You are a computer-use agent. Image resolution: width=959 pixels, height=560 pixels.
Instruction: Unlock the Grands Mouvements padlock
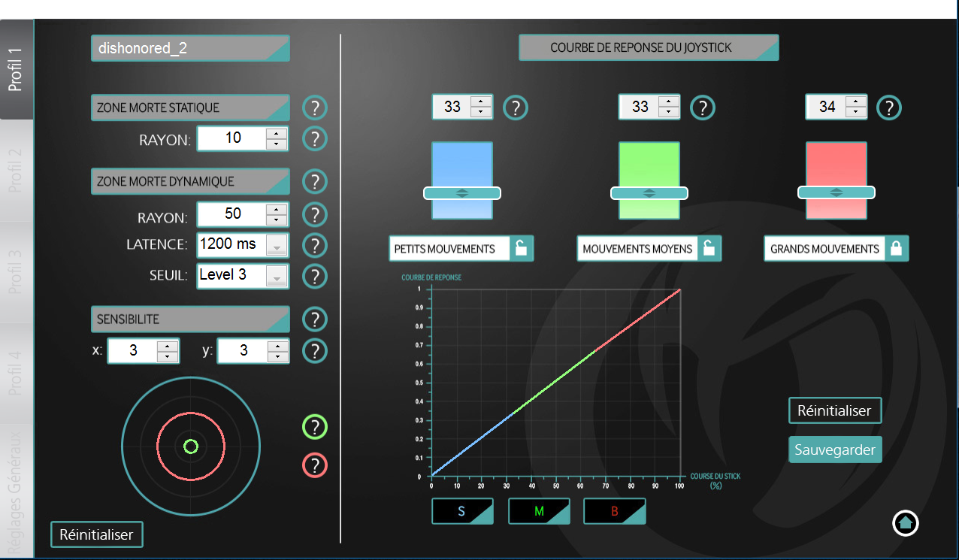click(896, 249)
